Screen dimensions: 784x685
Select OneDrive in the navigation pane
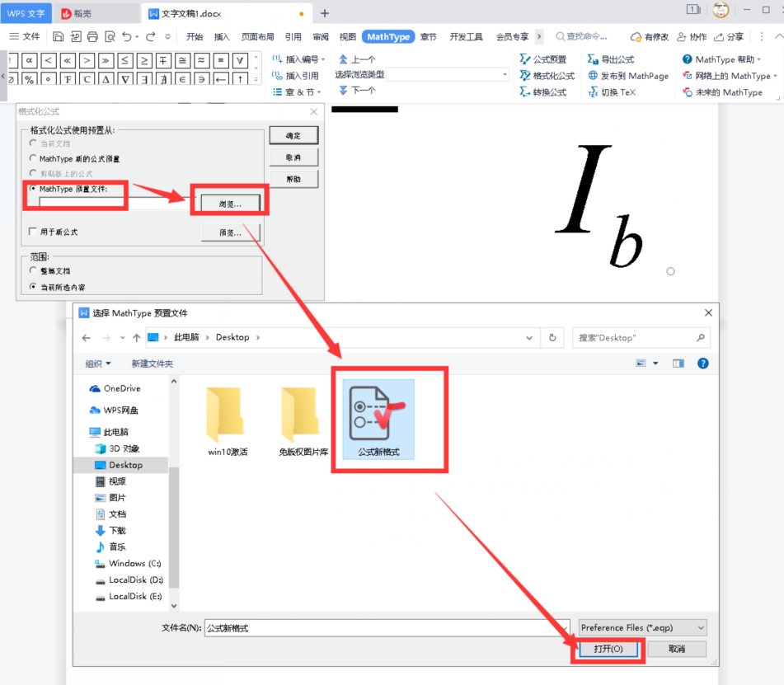115,388
